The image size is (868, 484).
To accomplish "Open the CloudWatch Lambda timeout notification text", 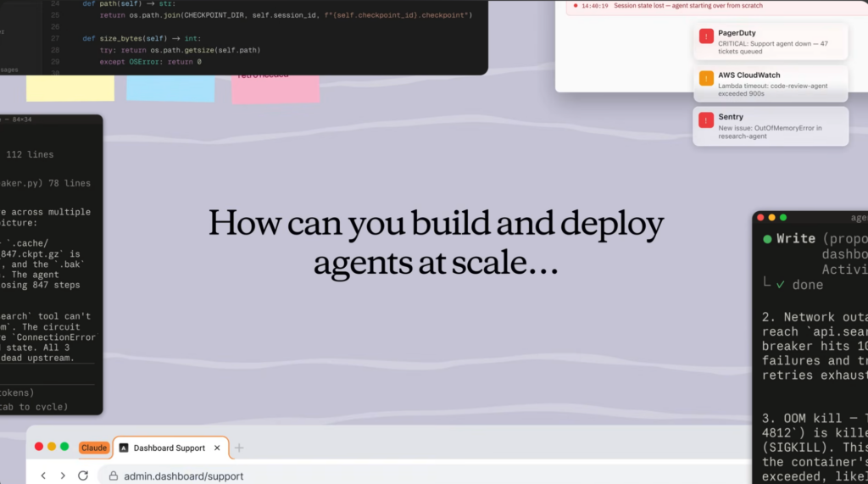I will 772,88.
